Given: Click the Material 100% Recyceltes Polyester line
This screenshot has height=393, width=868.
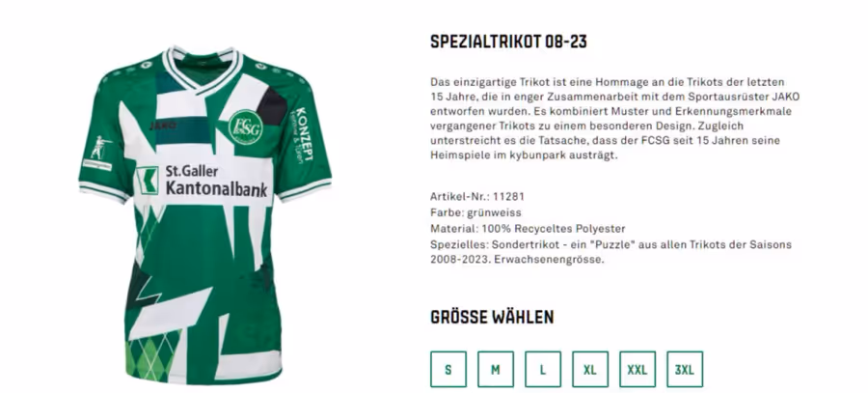Looking at the screenshot, I should point(528,229).
